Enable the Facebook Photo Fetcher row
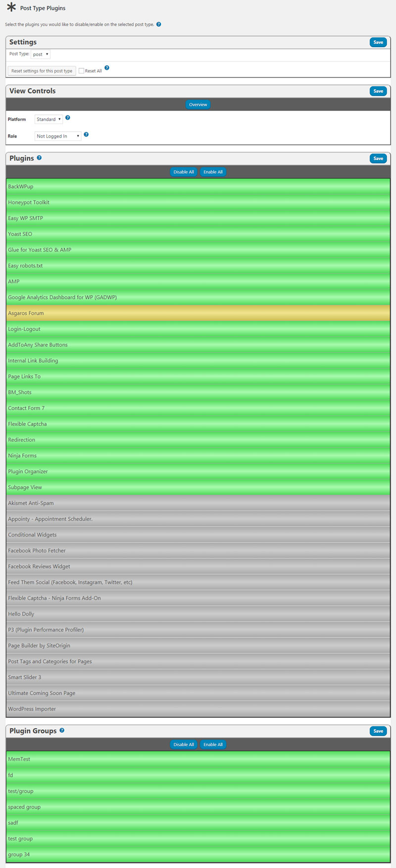 pos(198,550)
